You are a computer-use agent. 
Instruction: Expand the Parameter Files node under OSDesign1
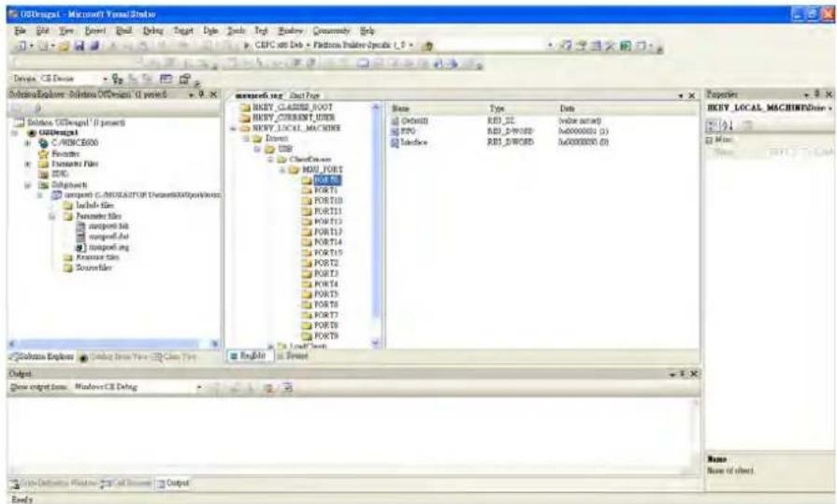(28, 164)
